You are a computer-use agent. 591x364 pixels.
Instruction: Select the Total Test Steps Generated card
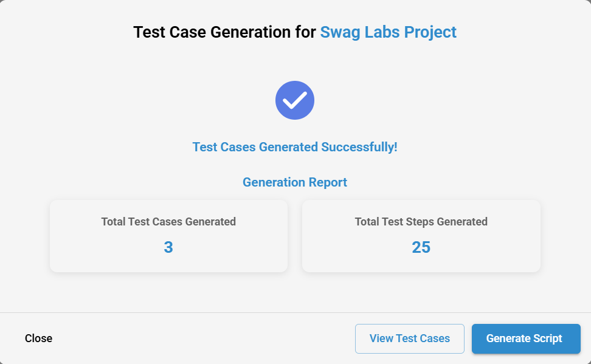click(x=421, y=236)
